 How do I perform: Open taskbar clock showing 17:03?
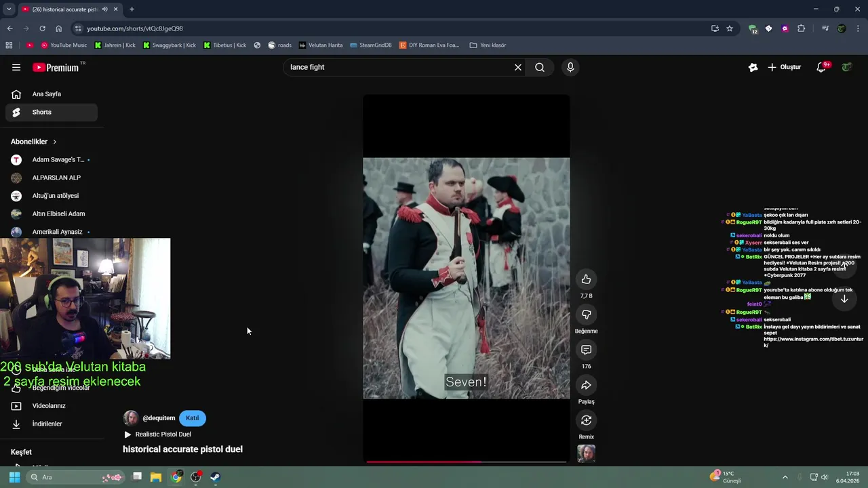pyautogui.click(x=848, y=477)
